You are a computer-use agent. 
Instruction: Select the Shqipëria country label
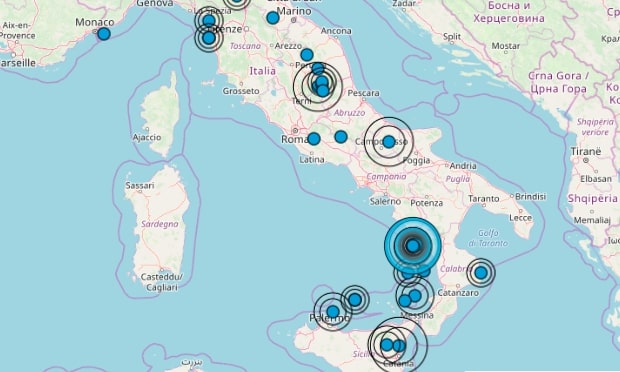[x=592, y=198]
